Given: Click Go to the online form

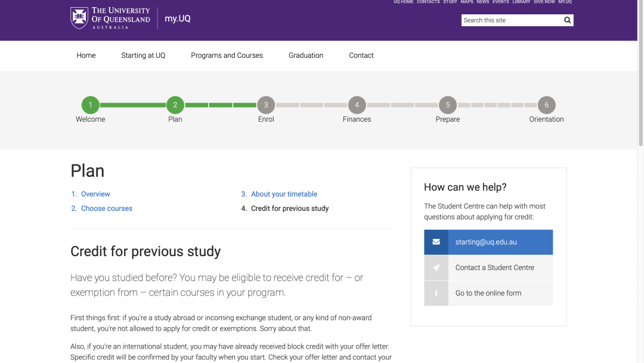Looking at the screenshot, I should 488,293.
